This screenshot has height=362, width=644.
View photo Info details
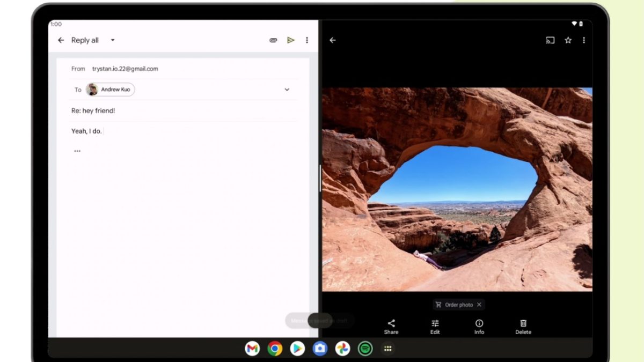click(479, 327)
